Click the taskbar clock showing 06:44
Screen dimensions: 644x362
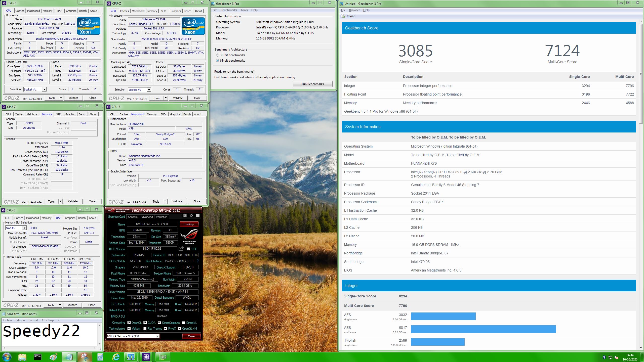click(x=630, y=355)
